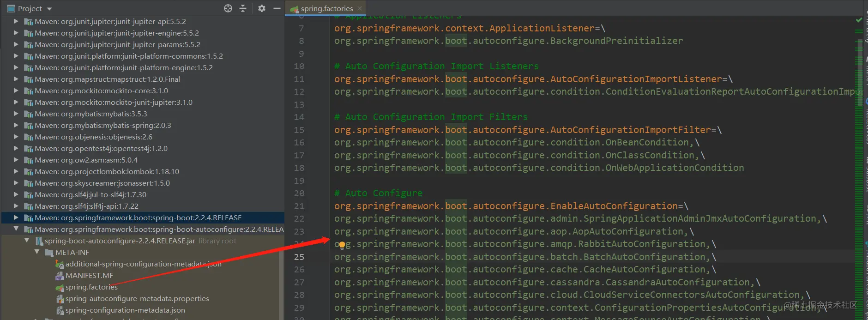The height and width of the screenshot is (320, 868).
Task: Click the CassandraAutoConfiguration line
Action: 547,282
